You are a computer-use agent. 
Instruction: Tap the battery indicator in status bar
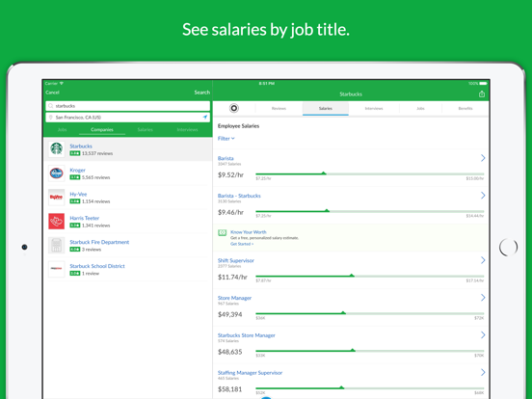[x=483, y=84]
